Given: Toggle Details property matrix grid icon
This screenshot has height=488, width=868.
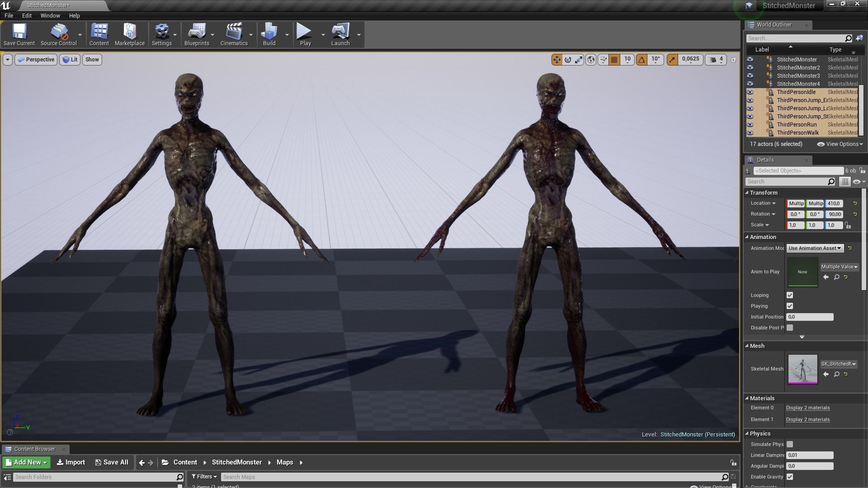Looking at the screenshot, I should pyautogui.click(x=844, y=182).
